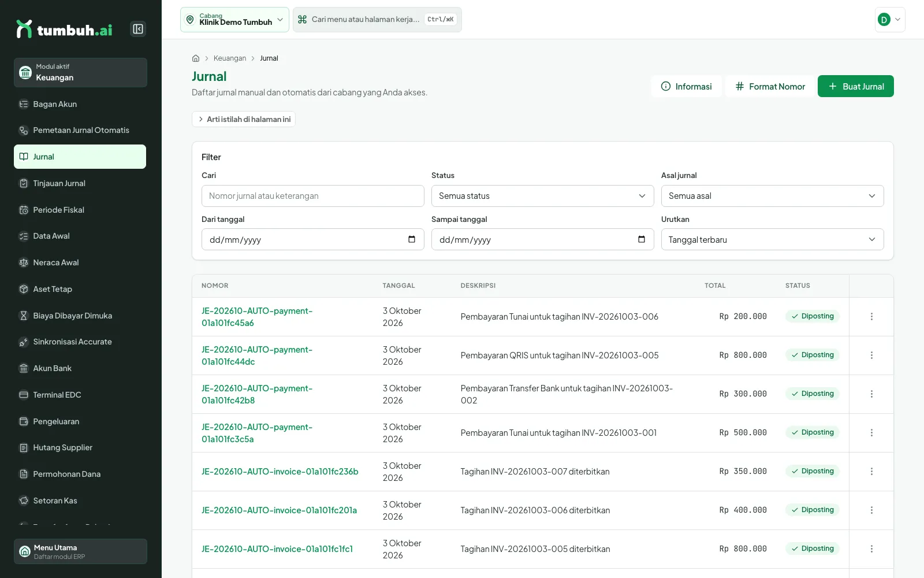Open Pengeluaran page

[x=80, y=421]
